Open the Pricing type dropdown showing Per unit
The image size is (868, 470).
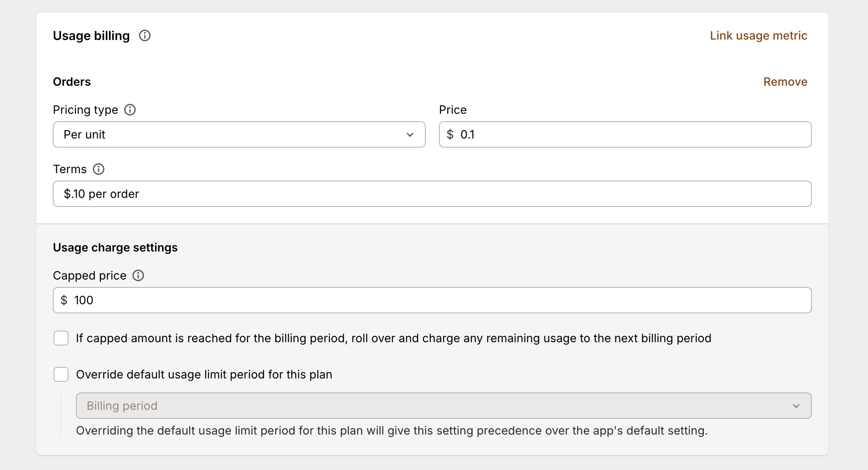(x=238, y=134)
